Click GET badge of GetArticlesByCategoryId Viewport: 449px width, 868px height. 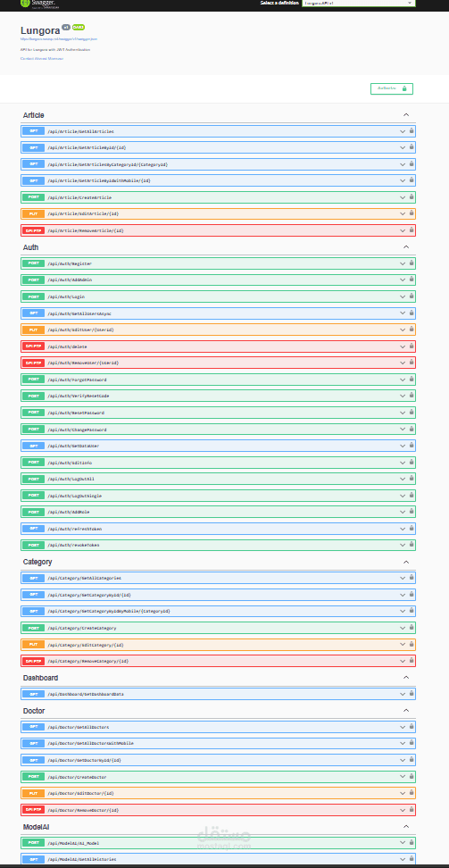tap(33, 164)
